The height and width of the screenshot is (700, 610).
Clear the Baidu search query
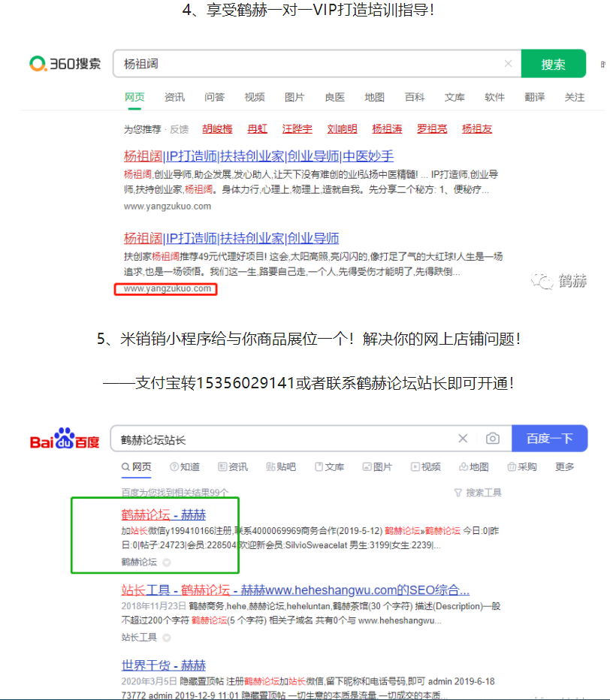click(x=463, y=439)
